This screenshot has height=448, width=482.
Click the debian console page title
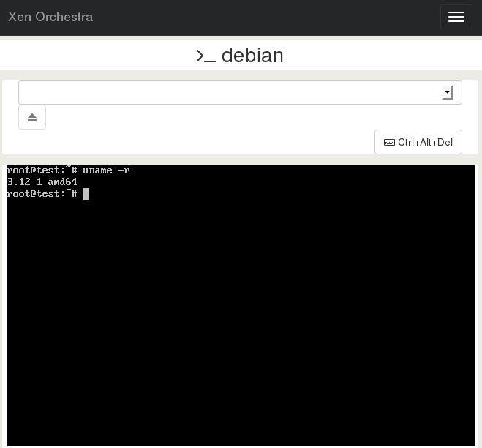(240, 56)
